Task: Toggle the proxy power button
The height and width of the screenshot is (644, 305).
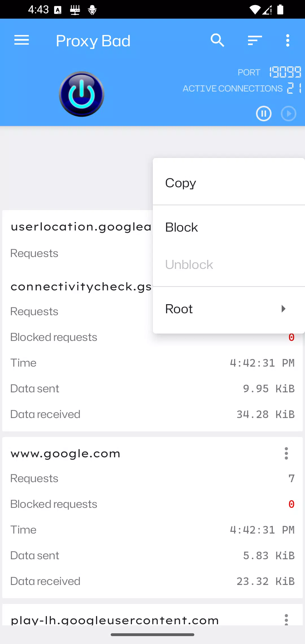Action: tap(82, 94)
